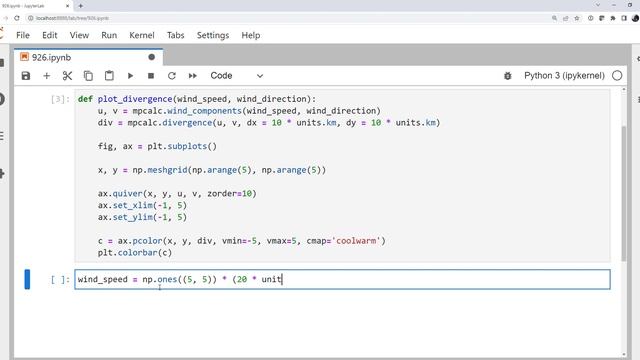640x360 pixels.
Task: Toggle the browser side panel icon
Action: 624,18
